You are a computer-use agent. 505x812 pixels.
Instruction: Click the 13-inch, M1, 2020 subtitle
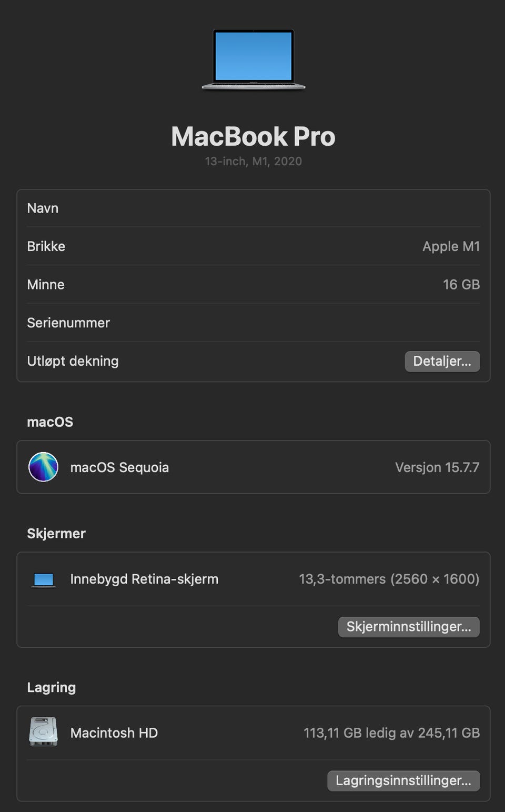click(x=253, y=162)
